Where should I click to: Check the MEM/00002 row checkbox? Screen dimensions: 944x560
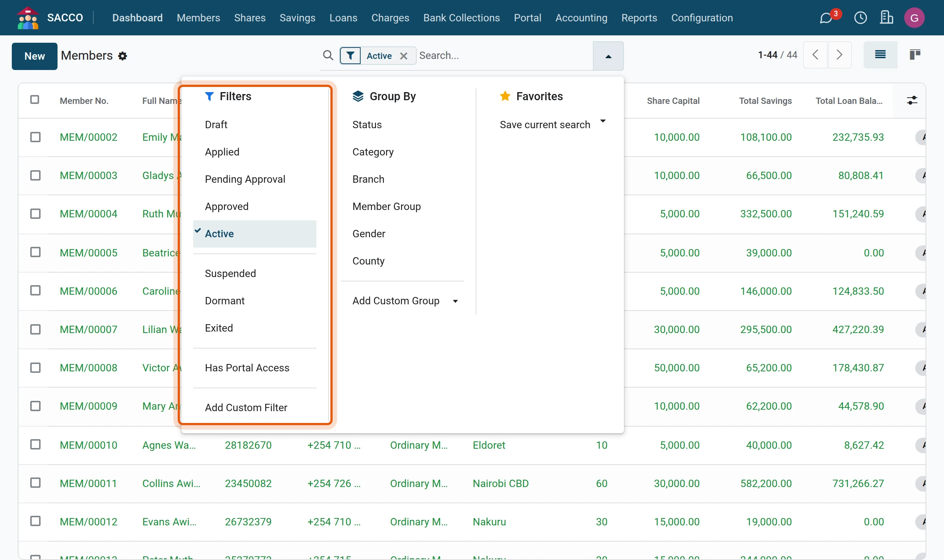coord(35,137)
